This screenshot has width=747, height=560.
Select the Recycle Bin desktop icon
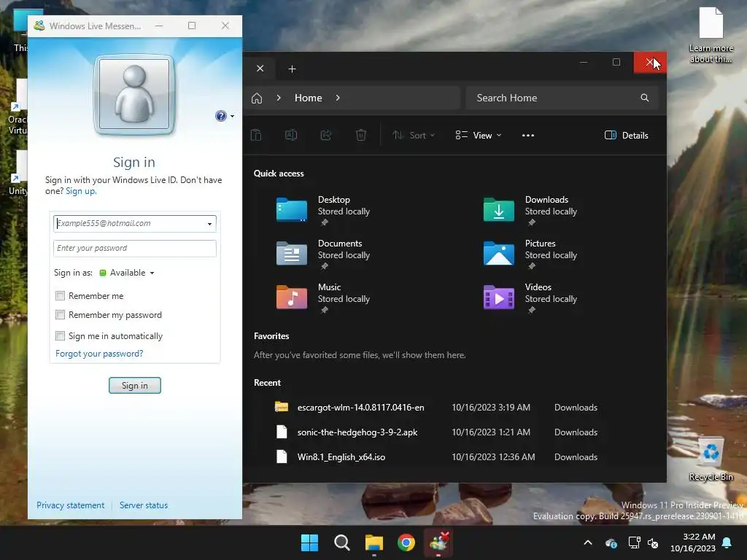pos(711,459)
